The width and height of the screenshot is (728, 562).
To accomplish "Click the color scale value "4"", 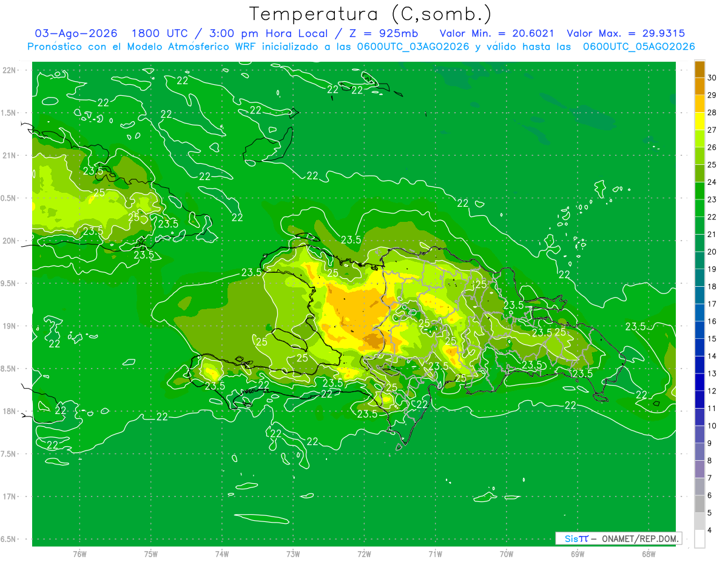I will [710, 530].
